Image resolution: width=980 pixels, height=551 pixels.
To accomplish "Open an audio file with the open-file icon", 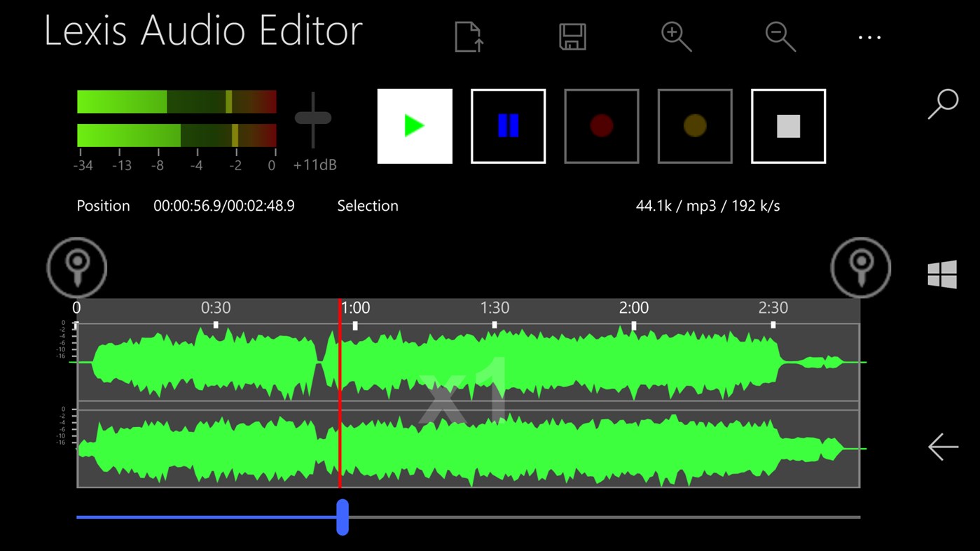I will click(x=468, y=36).
